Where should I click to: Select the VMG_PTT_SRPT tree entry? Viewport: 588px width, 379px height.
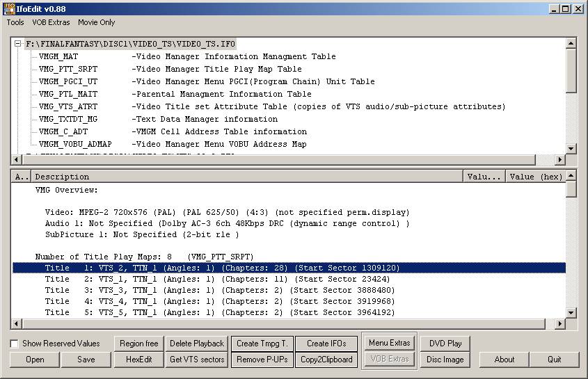click(68, 69)
